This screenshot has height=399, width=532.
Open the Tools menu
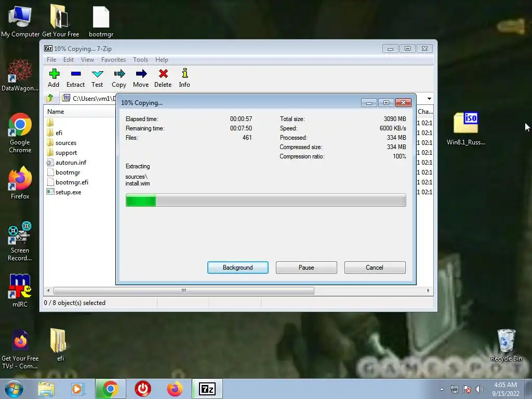(x=140, y=60)
